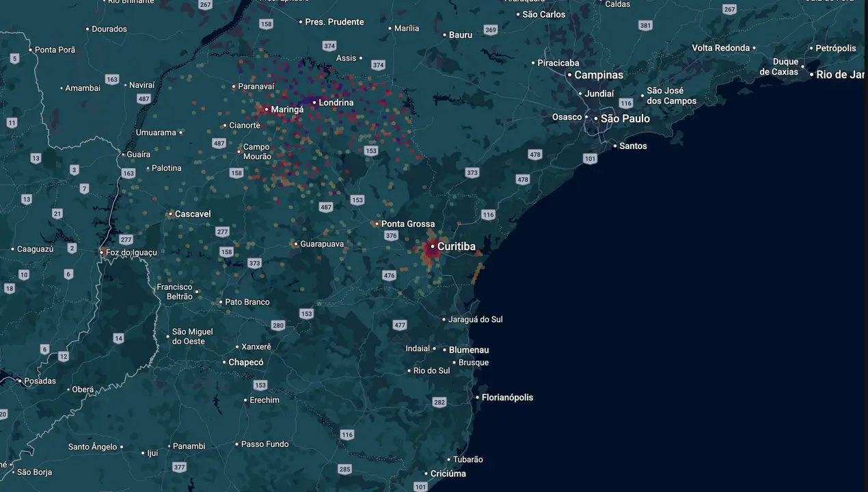Select the Bauru city label
The image size is (868, 492).
[x=461, y=35]
